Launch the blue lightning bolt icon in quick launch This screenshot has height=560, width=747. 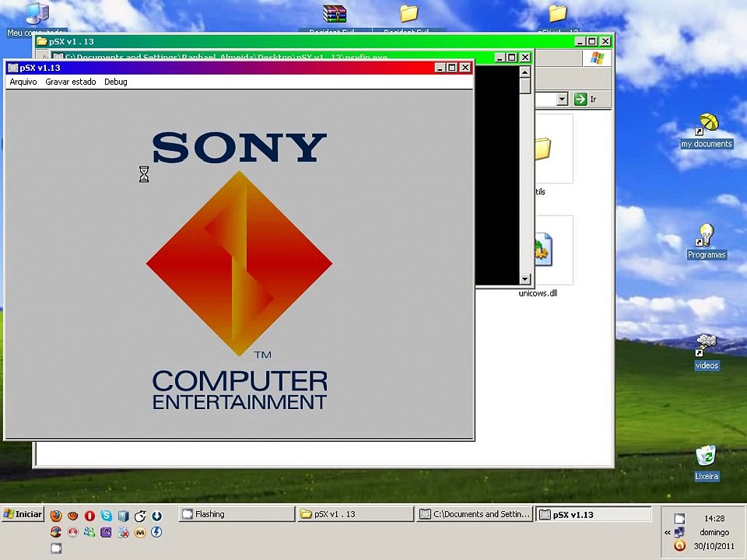point(156,532)
